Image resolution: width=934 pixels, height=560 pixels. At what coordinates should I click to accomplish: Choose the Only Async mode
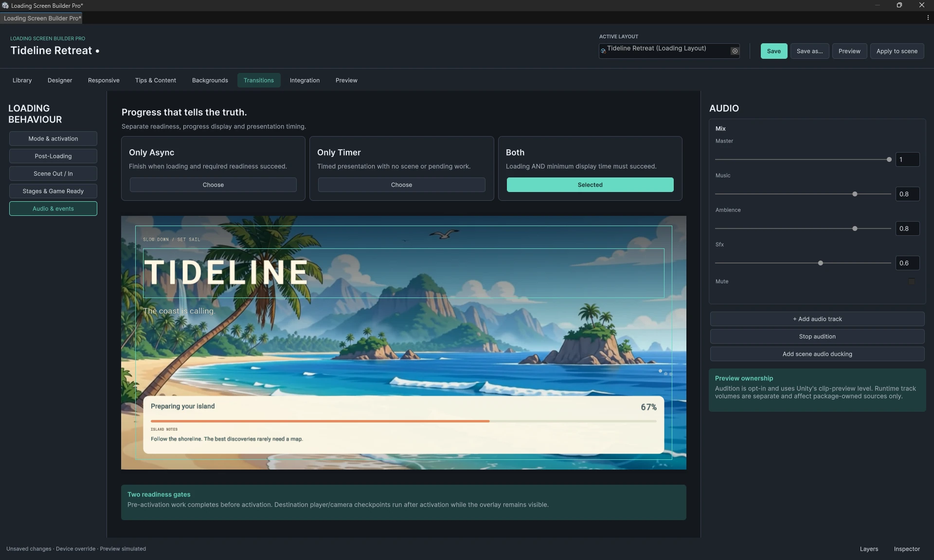pyautogui.click(x=213, y=185)
